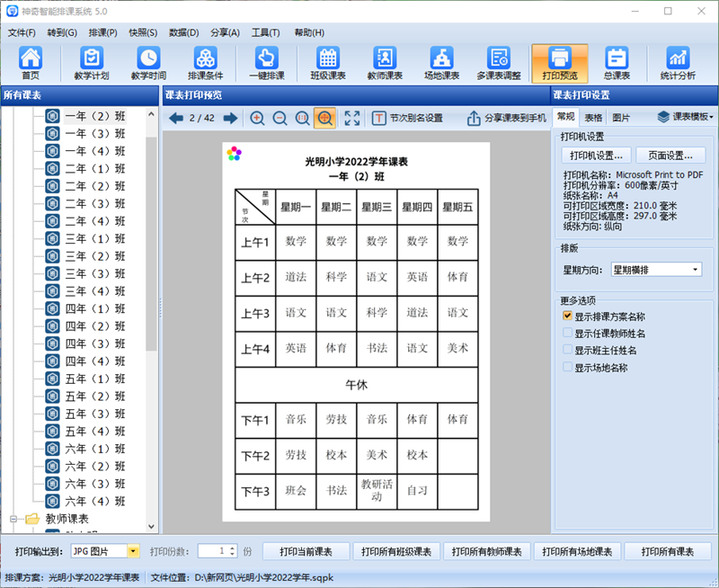Open the 分享(A) menu

(x=225, y=32)
